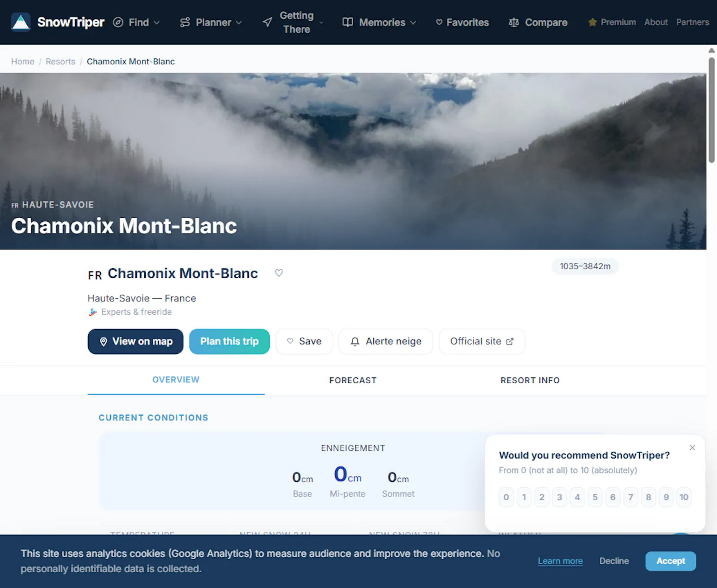Click the heart icon in the Save button
Viewport: 717px width, 588px height.
(x=290, y=341)
